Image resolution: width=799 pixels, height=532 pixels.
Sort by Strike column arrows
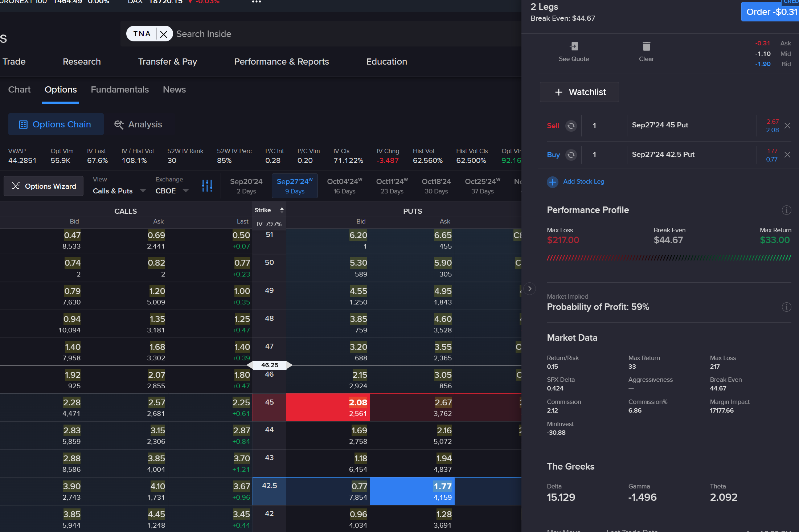[282, 210]
